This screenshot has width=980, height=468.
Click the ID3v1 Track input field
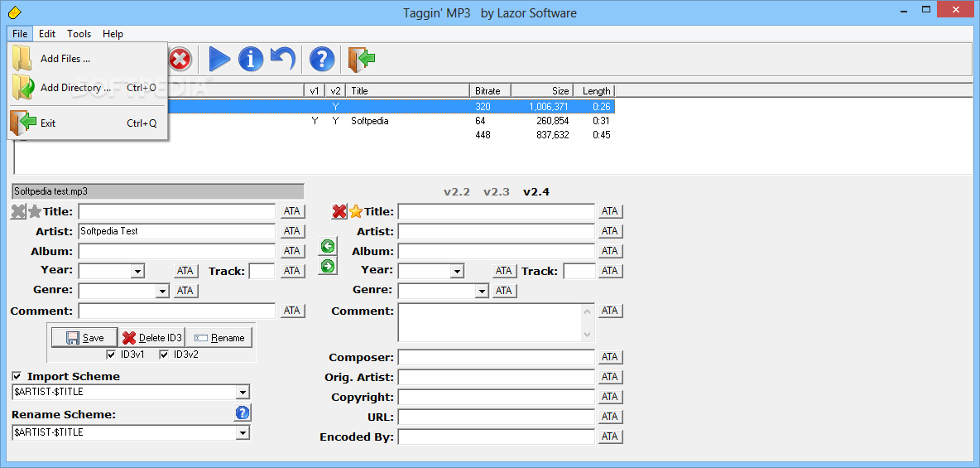tap(262, 271)
